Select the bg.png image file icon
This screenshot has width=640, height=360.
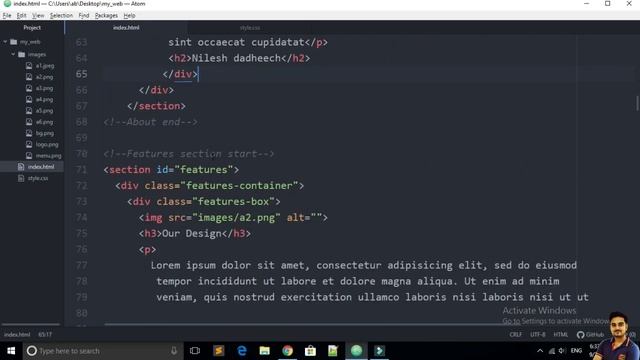click(x=29, y=133)
